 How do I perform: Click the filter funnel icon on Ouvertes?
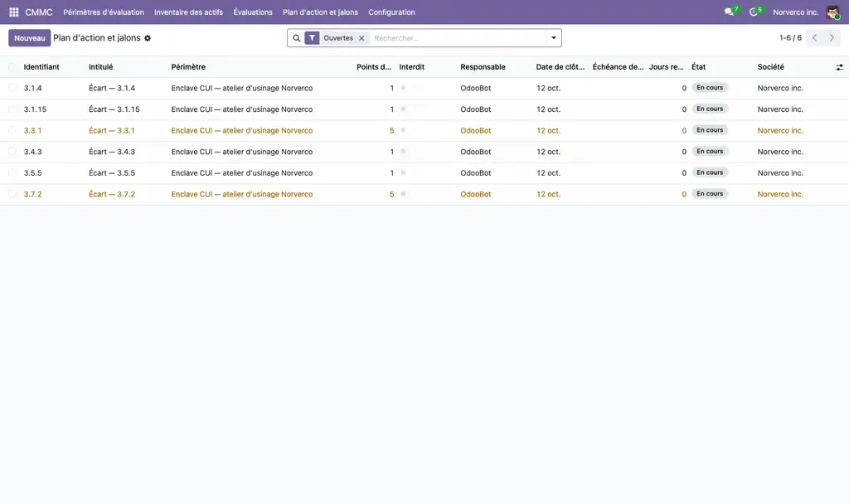pyautogui.click(x=312, y=38)
